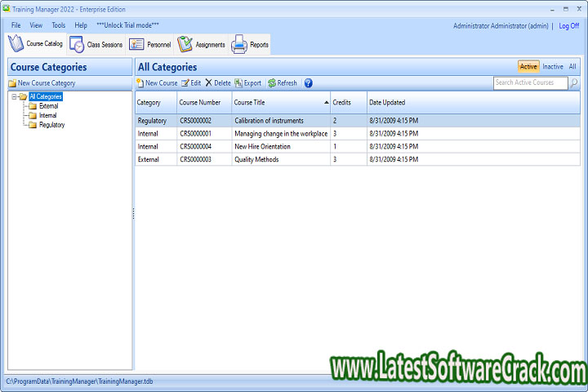Click course number CRS0000004

tap(196, 147)
